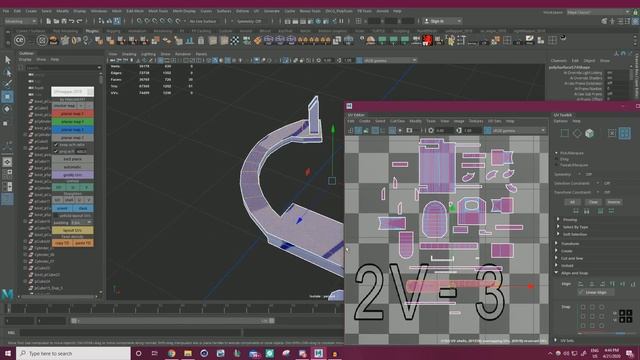Select Drag radio option in UV Toolkit
This screenshot has height=360, width=640.
pos(556,159)
